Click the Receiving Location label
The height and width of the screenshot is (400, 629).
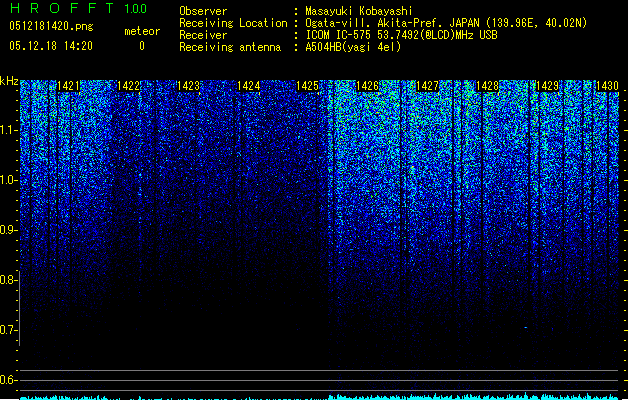pos(233,23)
